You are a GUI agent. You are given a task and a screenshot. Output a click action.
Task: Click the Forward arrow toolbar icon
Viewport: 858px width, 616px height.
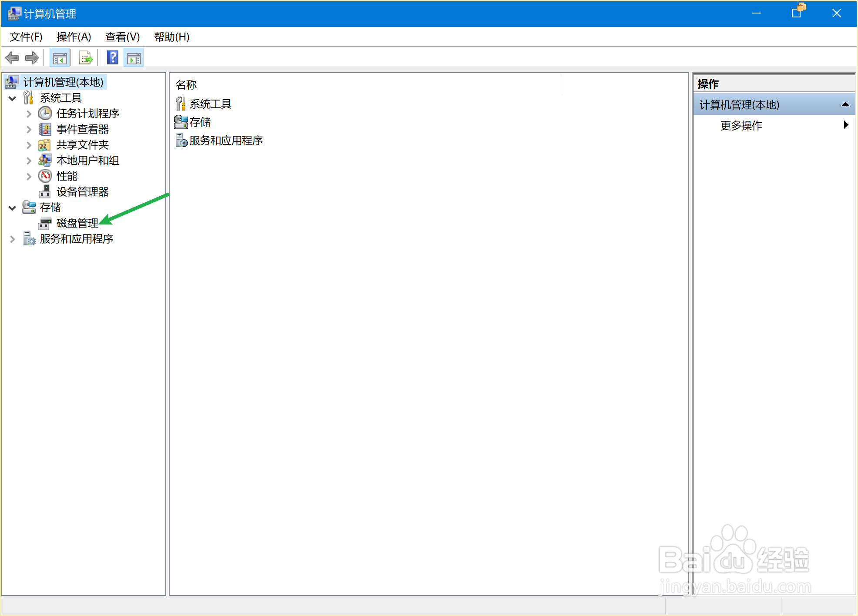32,58
